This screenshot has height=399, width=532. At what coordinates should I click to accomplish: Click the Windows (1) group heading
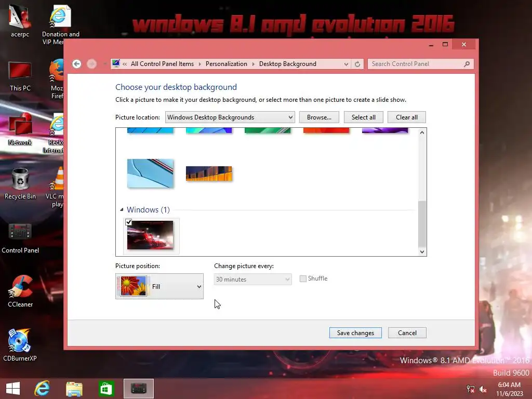click(x=148, y=210)
